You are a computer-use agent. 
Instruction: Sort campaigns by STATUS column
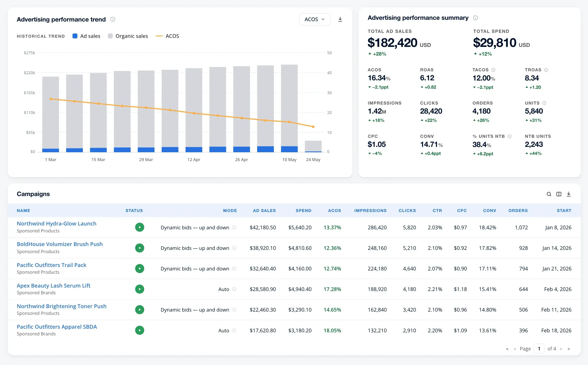click(x=134, y=210)
